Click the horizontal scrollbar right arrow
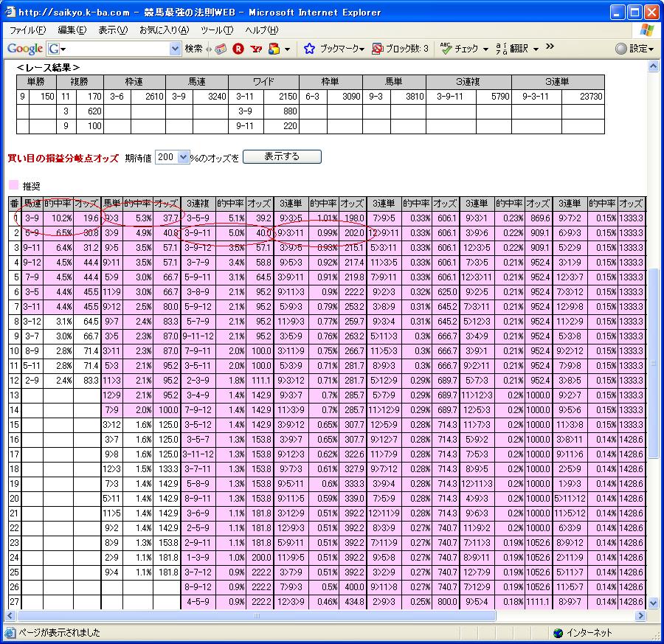The height and width of the screenshot is (644, 664). [641, 616]
